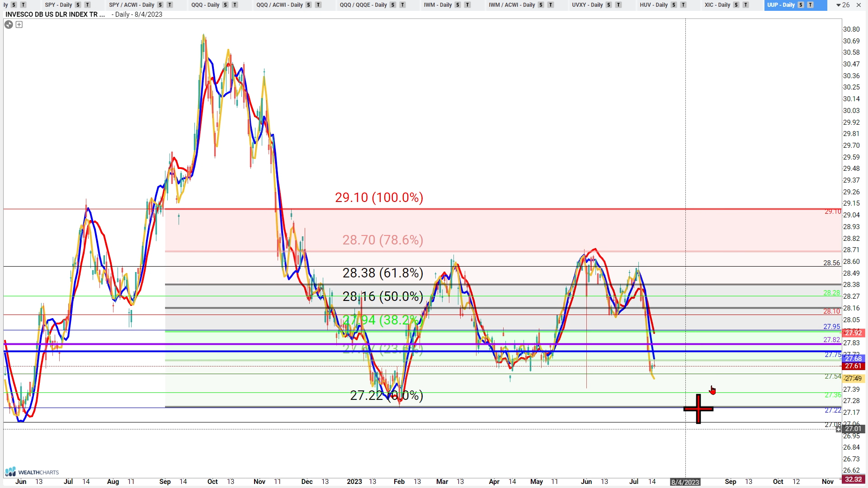The height and width of the screenshot is (488, 868).
Task: Click the yellow 27.49 price tag on the scale
Action: [854, 378]
